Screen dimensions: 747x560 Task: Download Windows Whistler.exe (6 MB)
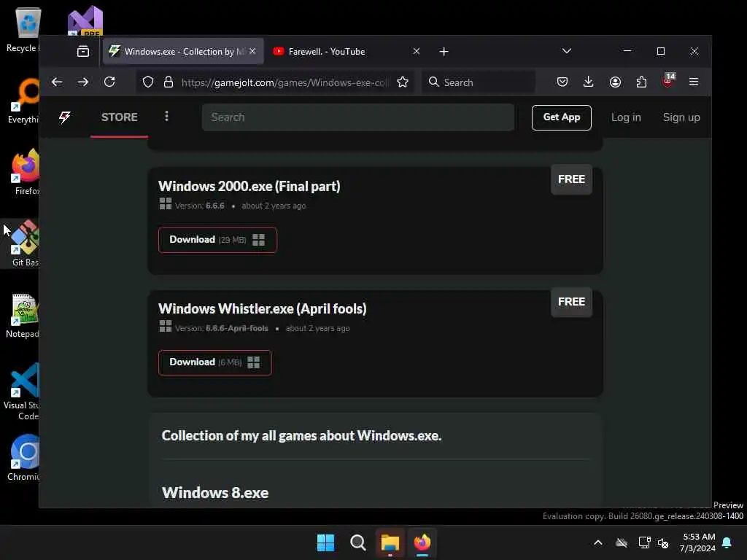pos(215,362)
